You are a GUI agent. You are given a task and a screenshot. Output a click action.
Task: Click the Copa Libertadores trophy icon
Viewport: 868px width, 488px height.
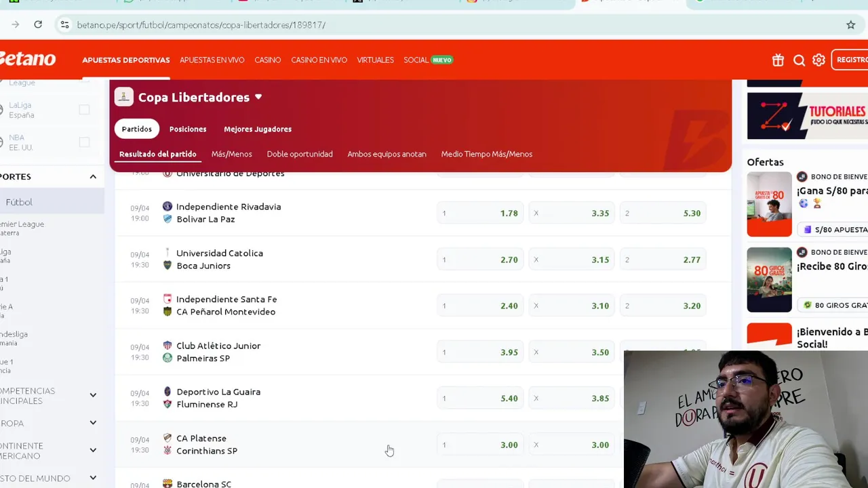point(123,97)
